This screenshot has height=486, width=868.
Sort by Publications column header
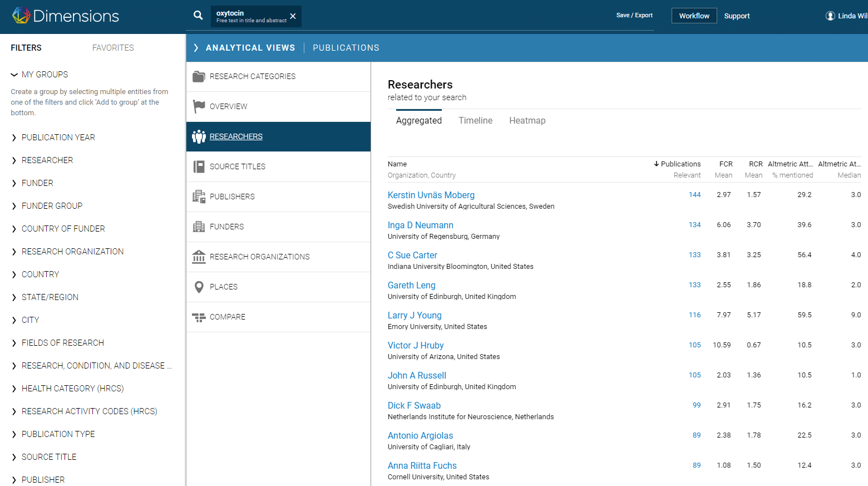pyautogui.click(x=680, y=164)
